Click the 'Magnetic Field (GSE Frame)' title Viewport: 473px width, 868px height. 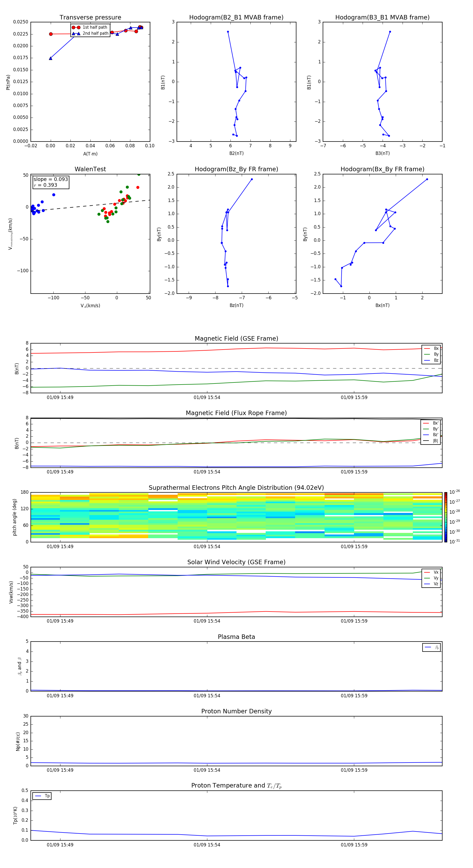coord(236,339)
